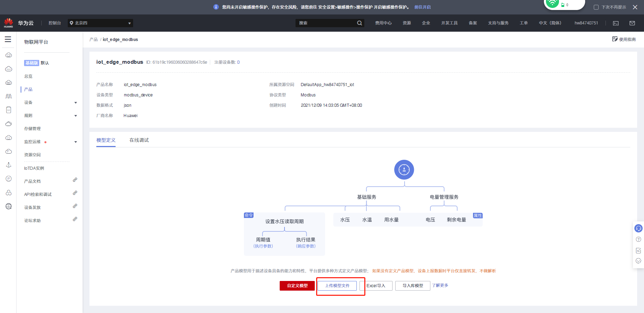Open the messages envelope icon
Viewport: 644px width, 313px height.
pyautogui.click(x=632, y=23)
